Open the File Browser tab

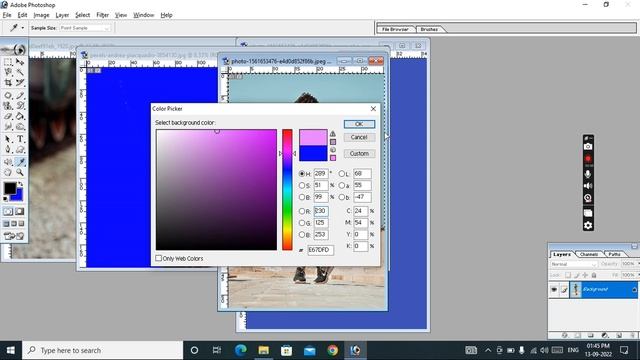[395, 29]
